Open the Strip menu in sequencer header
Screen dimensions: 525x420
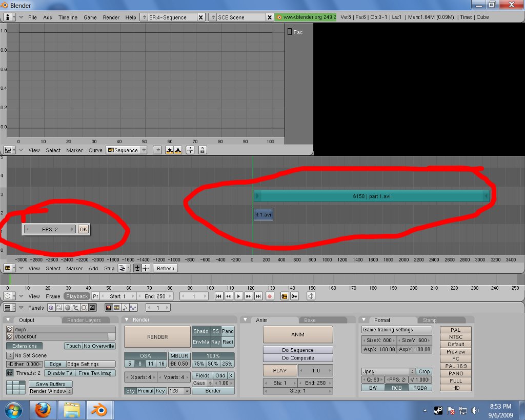pyautogui.click(x=109, y=268)
